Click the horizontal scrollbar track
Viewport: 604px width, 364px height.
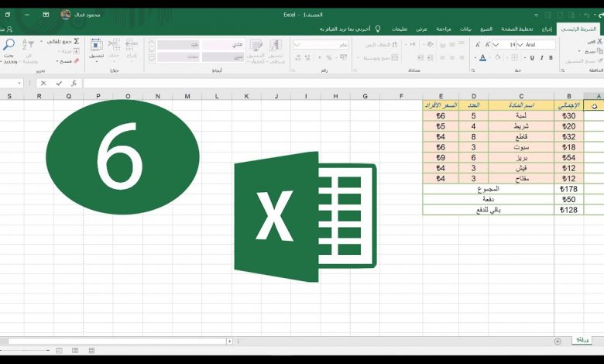118,341
